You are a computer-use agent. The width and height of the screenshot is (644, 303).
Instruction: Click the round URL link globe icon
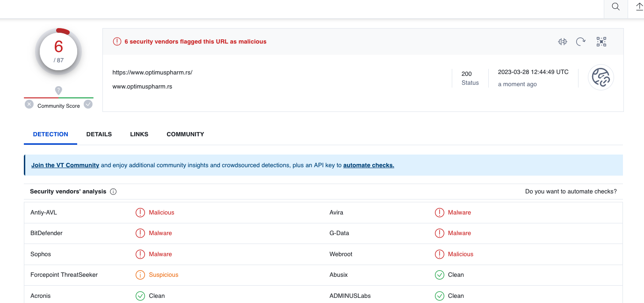(601, 77)
